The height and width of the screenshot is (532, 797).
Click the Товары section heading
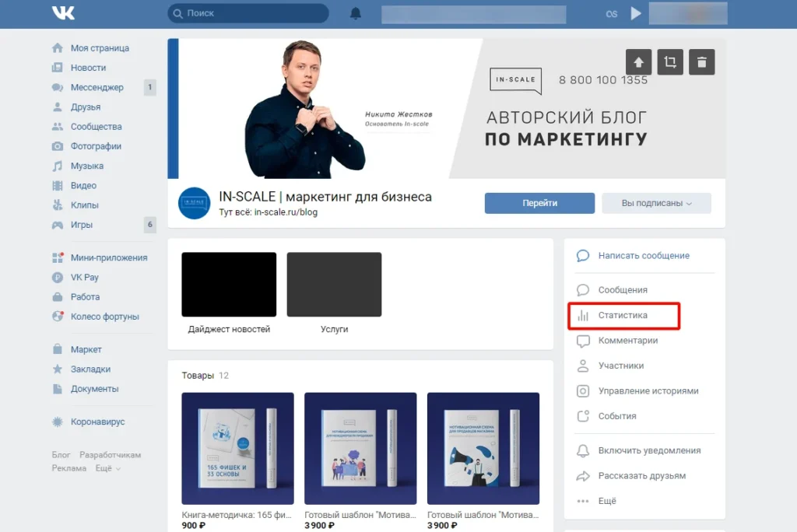[x=198, y=376]
